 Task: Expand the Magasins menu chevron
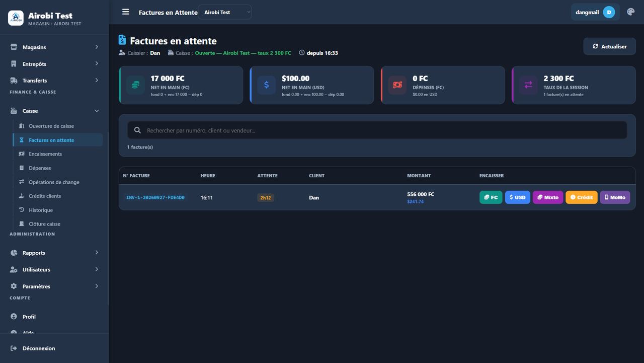97,47
